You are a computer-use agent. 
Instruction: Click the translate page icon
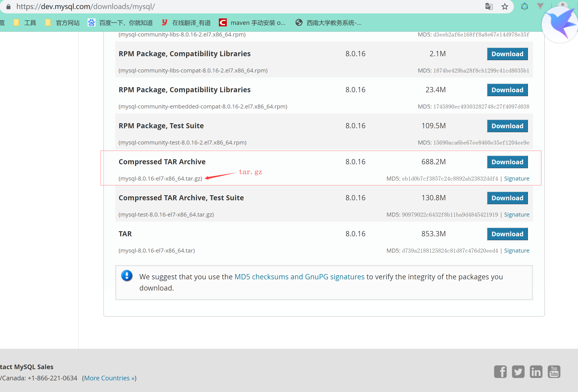pos(489,6)
